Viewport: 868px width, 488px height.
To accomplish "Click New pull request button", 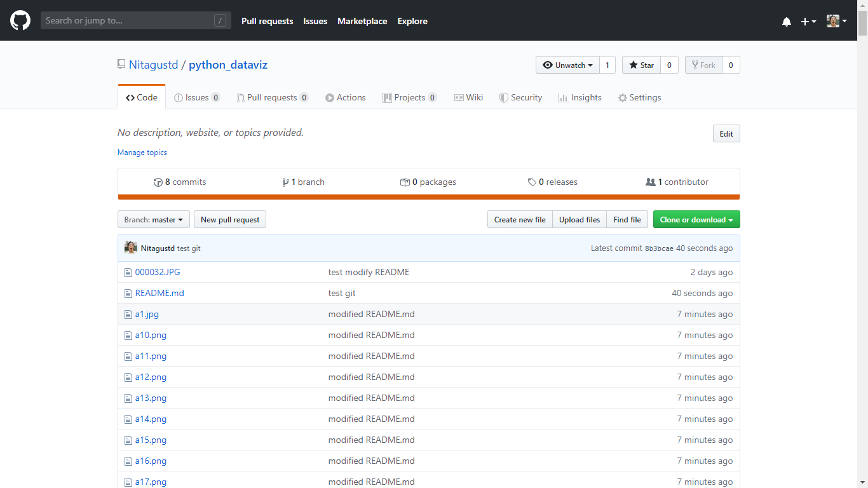I will (230, 219).
